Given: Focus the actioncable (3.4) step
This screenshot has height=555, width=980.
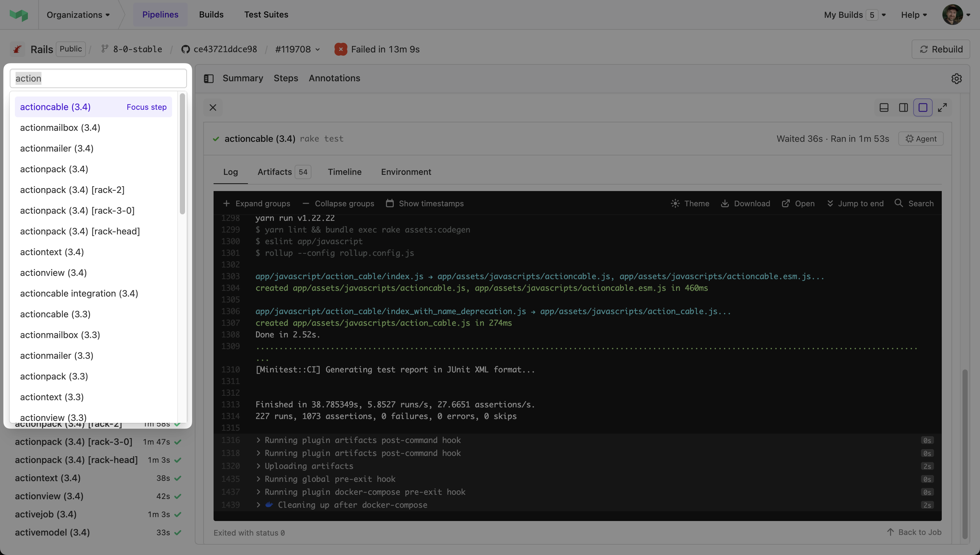Looking at the screenshot, I should [146, 107].
